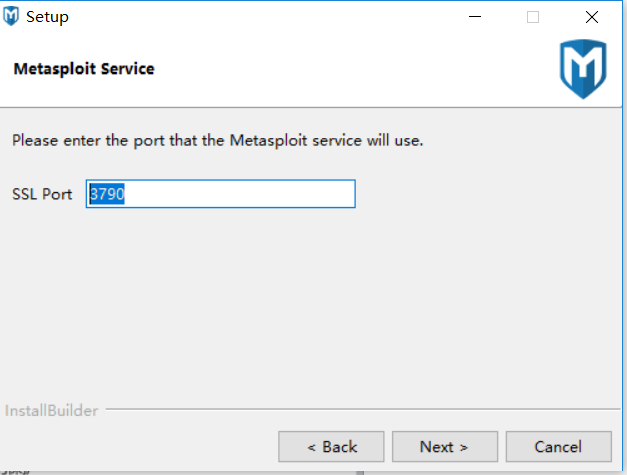Click the blank gray area below the port field
The height and width of the screenshot is (475, 627).
point(300,300)
